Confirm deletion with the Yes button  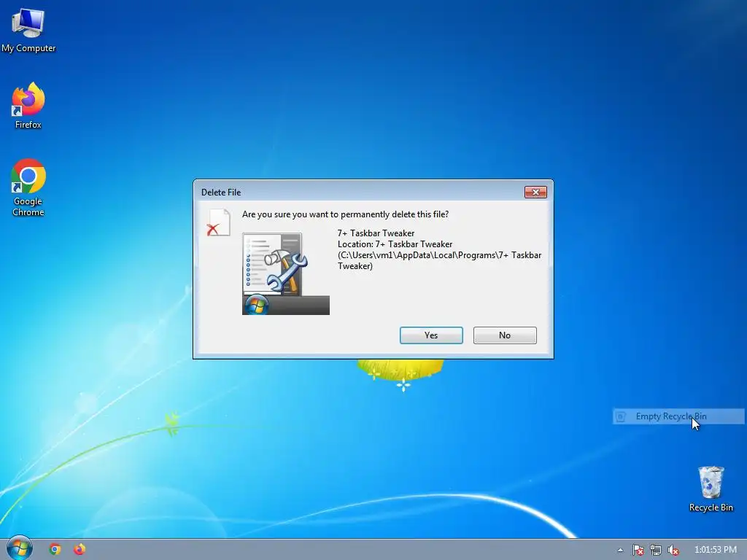[431, 335]
